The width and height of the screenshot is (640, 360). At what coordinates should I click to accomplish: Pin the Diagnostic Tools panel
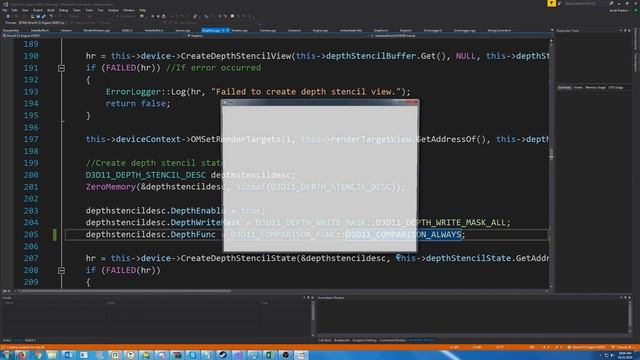(625, 30)
